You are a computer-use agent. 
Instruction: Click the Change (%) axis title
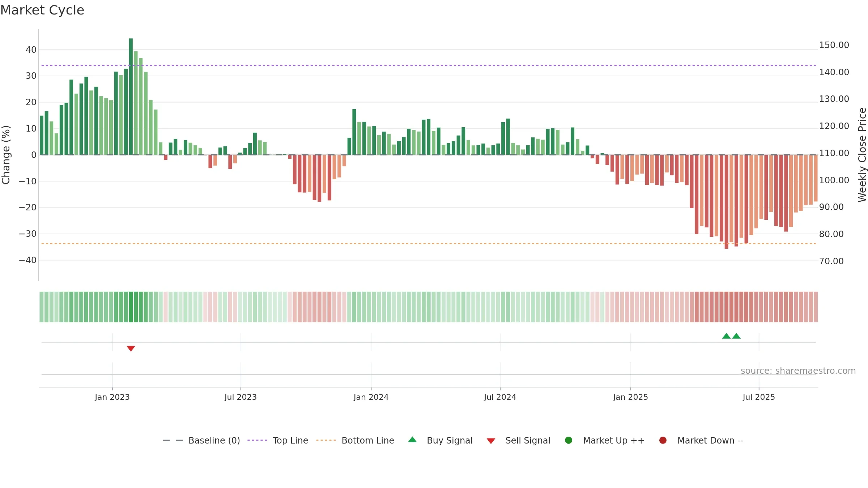tap(6, 155)
